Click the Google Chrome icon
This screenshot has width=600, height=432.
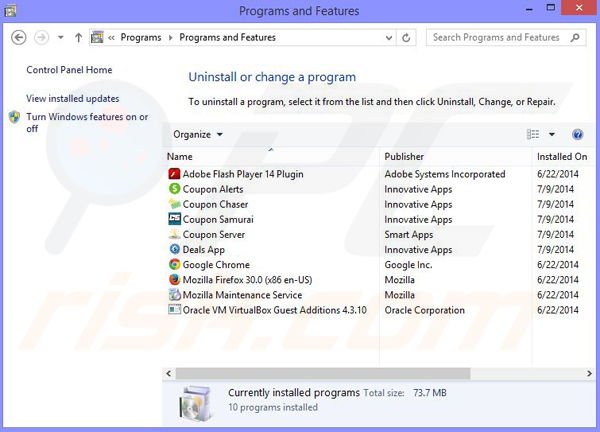174,264
